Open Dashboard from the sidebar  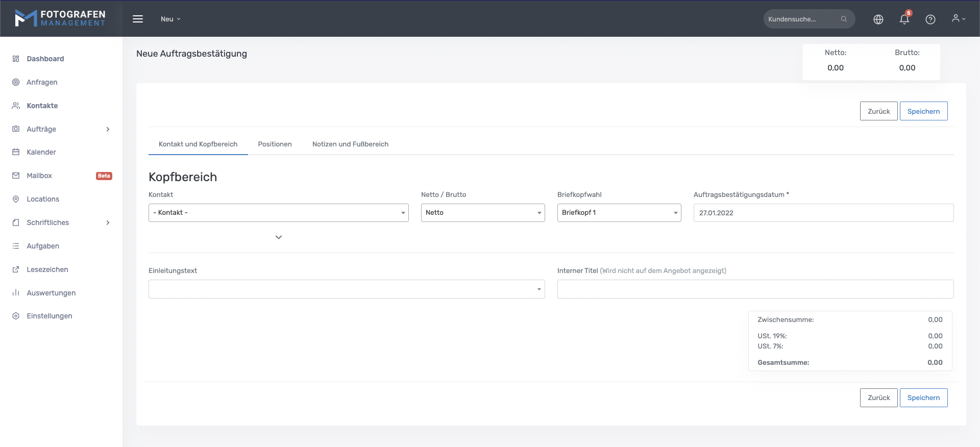click(45, 59)
